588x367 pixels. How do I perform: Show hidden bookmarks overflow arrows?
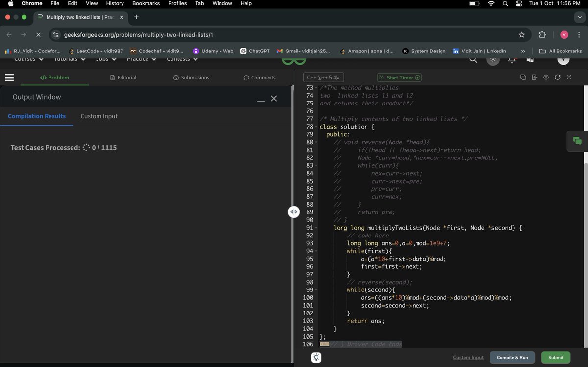(x=523, y=51)
